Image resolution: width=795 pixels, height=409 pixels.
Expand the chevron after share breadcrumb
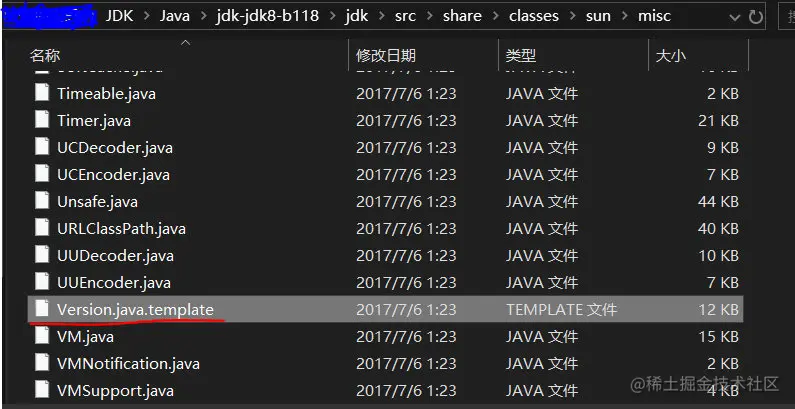pos(496,16)
